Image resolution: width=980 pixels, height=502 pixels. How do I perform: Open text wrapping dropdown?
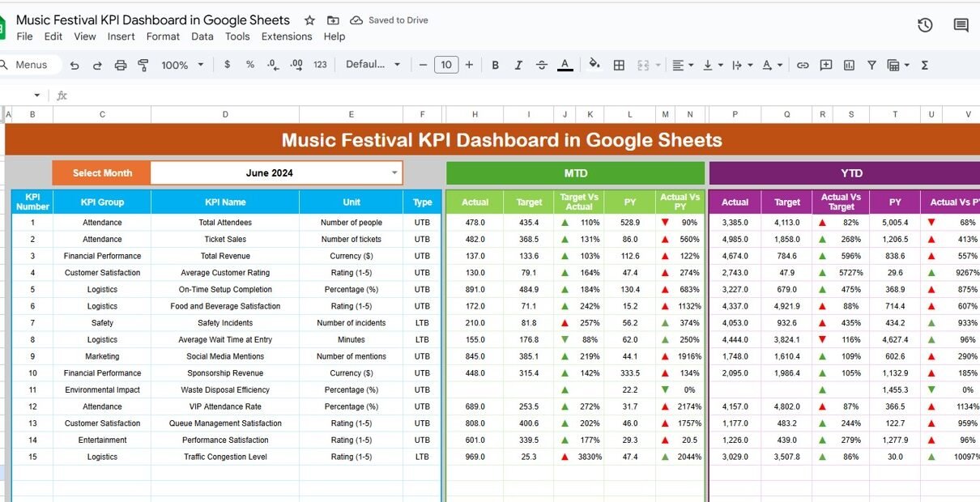[x=743, y=65]
